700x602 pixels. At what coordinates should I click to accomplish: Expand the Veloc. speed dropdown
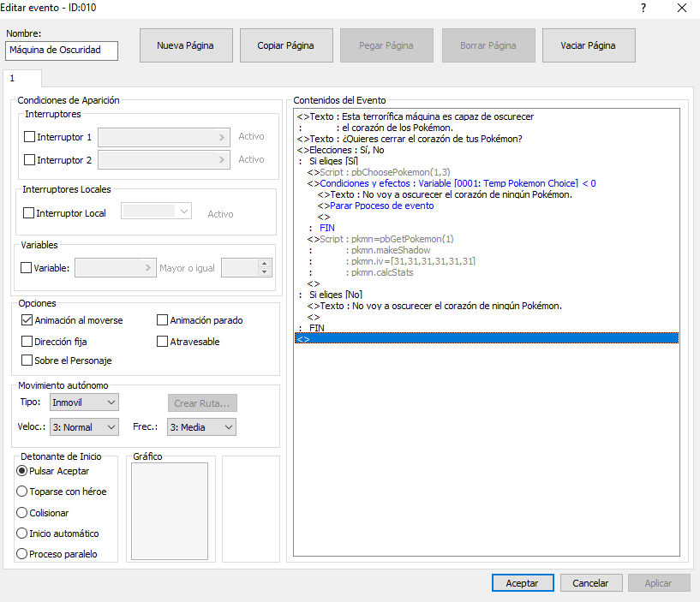click(x=84, y=427)
